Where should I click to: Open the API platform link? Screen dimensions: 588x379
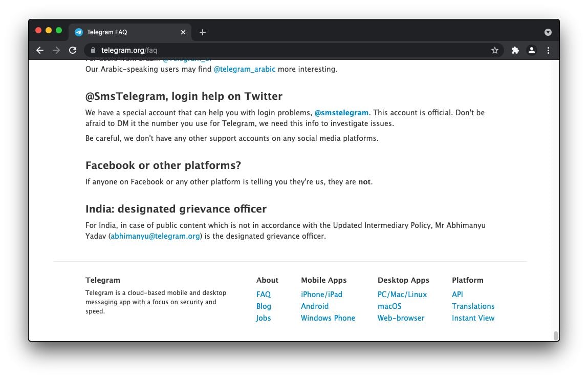tap(457, 294)
